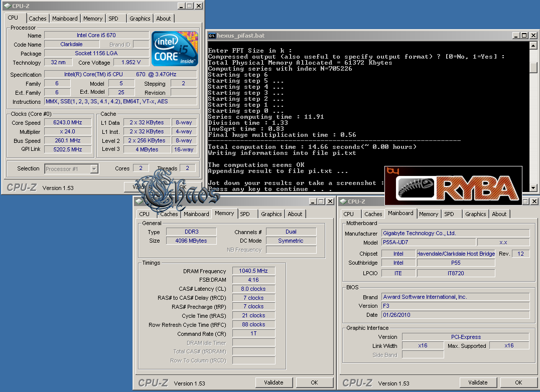
Task: Click the Graphic Interface Version 'PCI-Express'
Action: tap(466, 337)
